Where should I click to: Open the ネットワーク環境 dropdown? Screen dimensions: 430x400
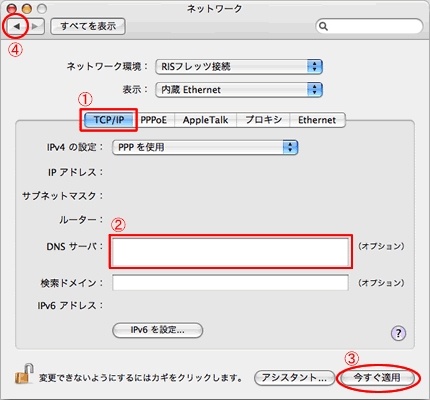click(x=239, y=67)
